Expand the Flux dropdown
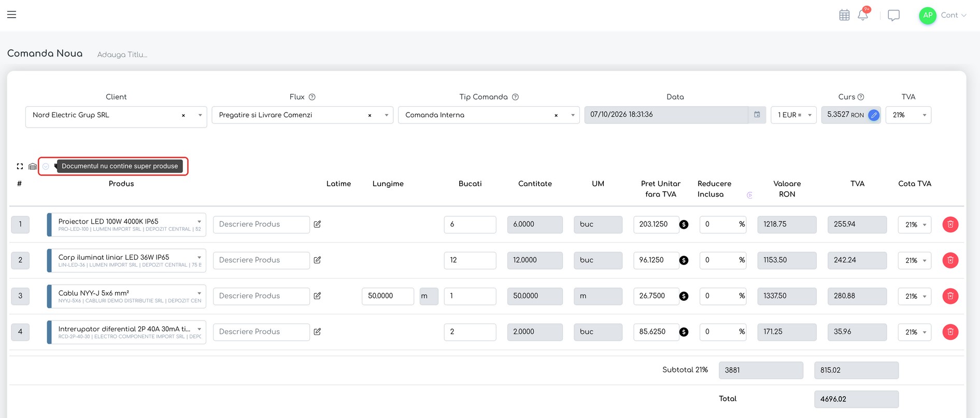Image resolution: width=980 pixels, height=418 pixels. pos(386,115)
